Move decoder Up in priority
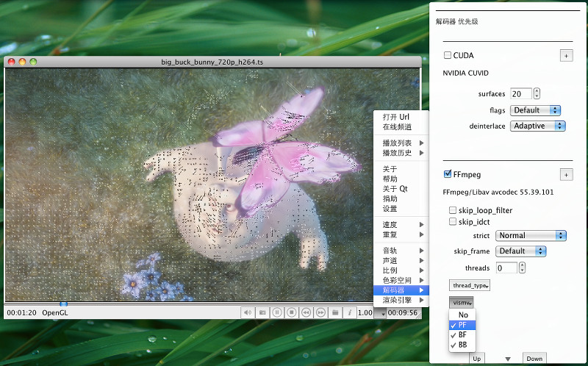 pyautogui.click(x=476, y=358)
